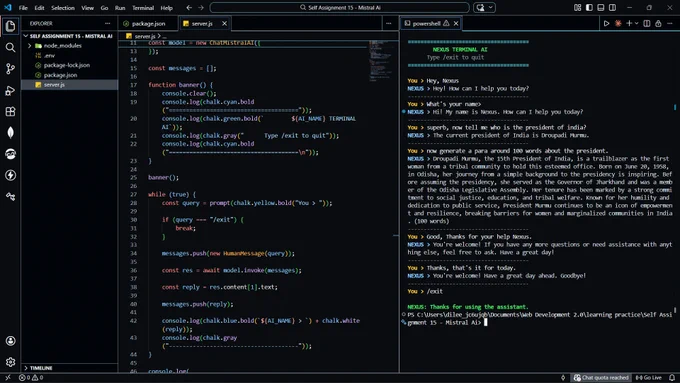Click the goggled face extension icon in activity bar
This screenshot has height=383, width=680.
point(10,154)
